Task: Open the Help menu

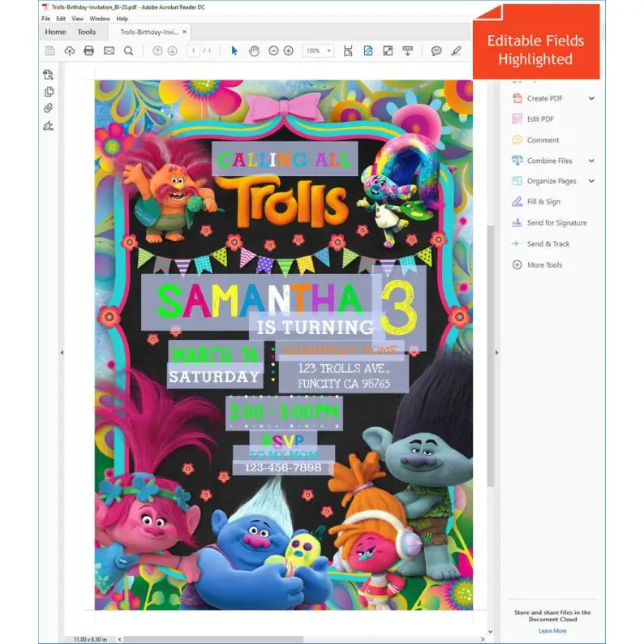Action: (122, 19)
